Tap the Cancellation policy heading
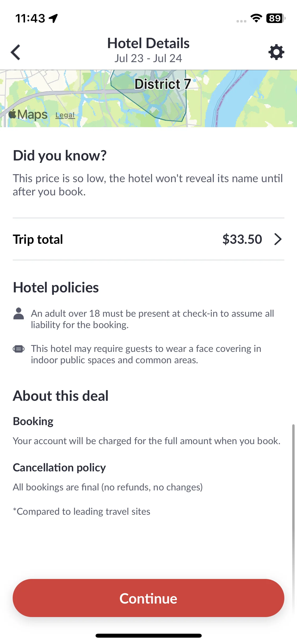 point(59,468)
